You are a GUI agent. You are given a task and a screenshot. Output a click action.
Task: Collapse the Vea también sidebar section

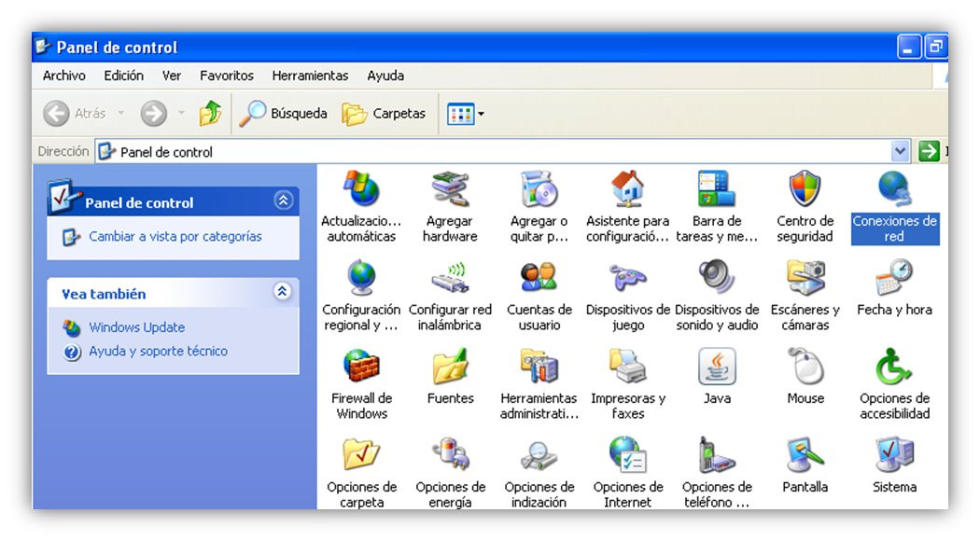click(x=283, y=292)
